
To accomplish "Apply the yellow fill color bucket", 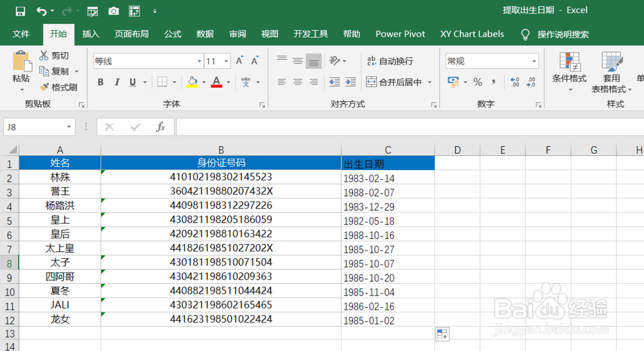I will click(x=192, y=82).
